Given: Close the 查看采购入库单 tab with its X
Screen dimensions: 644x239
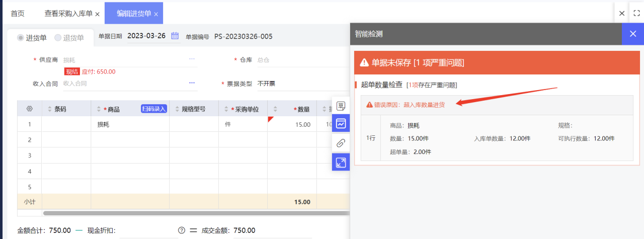Looking at the screenshot, I should 97,14.
